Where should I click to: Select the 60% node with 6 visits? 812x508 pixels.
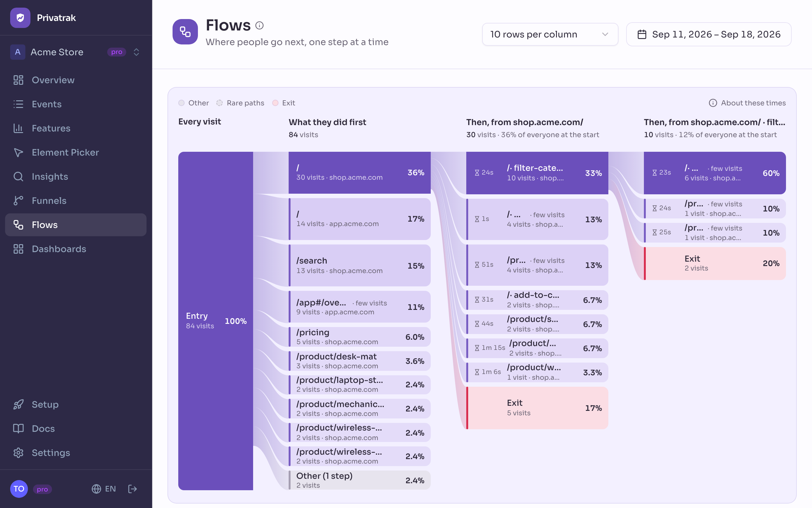[x=715, y=173]
